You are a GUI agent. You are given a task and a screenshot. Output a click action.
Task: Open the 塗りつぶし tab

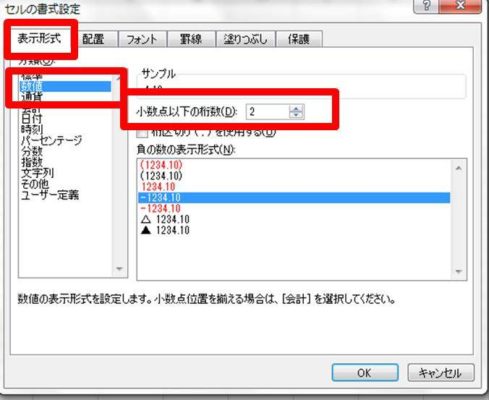click(245, 39)
